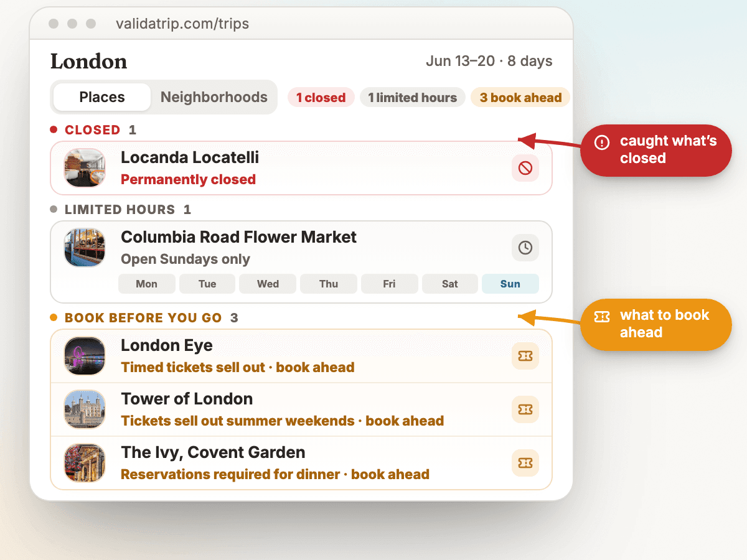Click the BOOK BEFORE YOU GO 3 header

coord(144,318)
